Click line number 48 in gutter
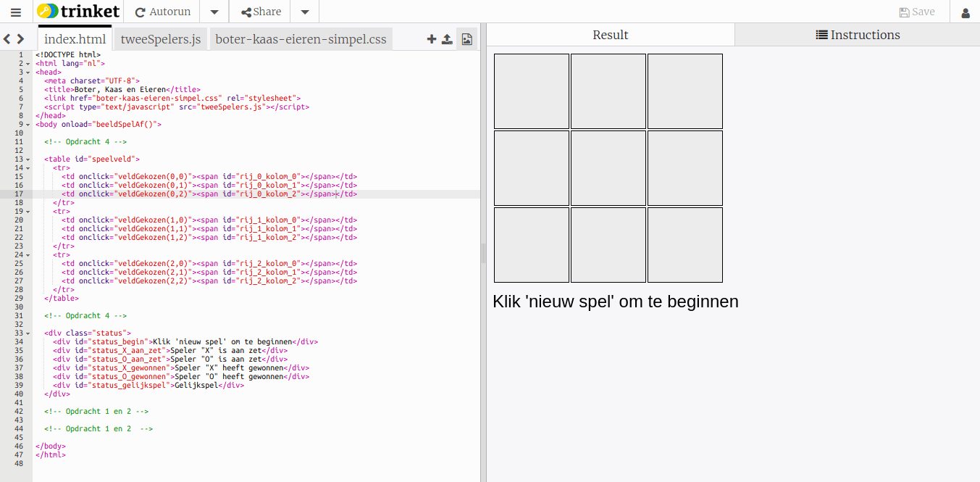The image size is (980, 482). coord(19,464)
